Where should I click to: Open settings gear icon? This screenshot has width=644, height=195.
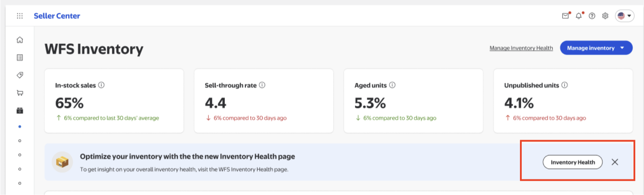point(605,16)
